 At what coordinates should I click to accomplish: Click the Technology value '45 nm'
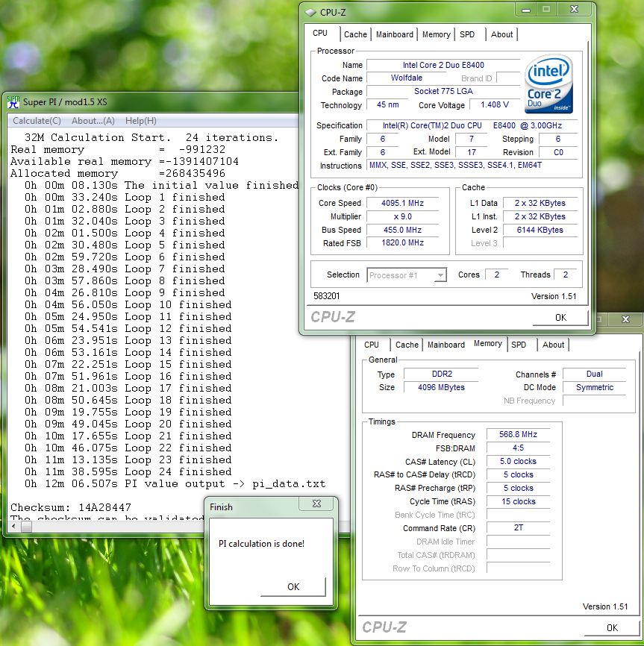tap(387, 104)
